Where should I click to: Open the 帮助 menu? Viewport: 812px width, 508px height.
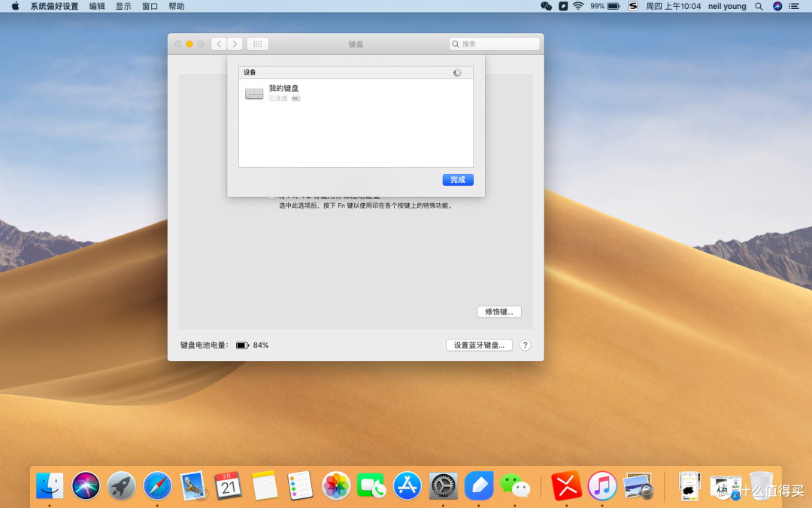[177, 6]
